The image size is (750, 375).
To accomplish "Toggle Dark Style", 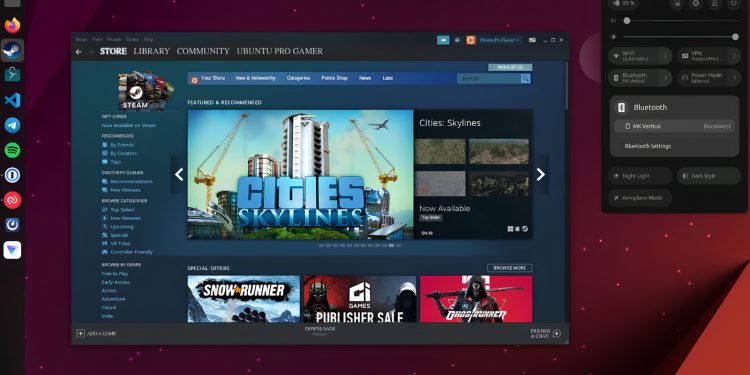I will tap(709, 176).
